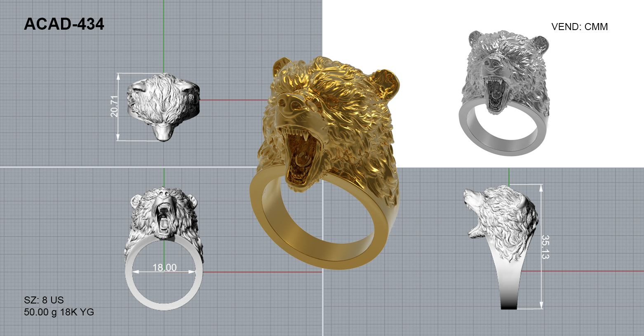This screenshot has width=644, height=336.
Task: Click the ACAD-434 design title
Action: [x=64, y=24]
